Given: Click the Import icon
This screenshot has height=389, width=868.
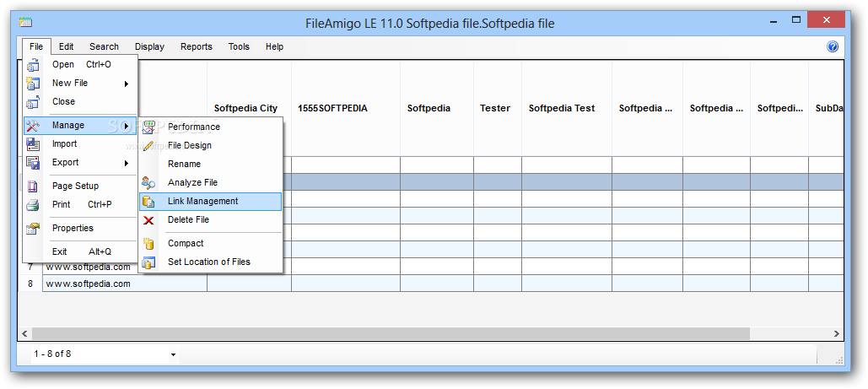Looking at the screenshot, I should [x=33, y=144].
